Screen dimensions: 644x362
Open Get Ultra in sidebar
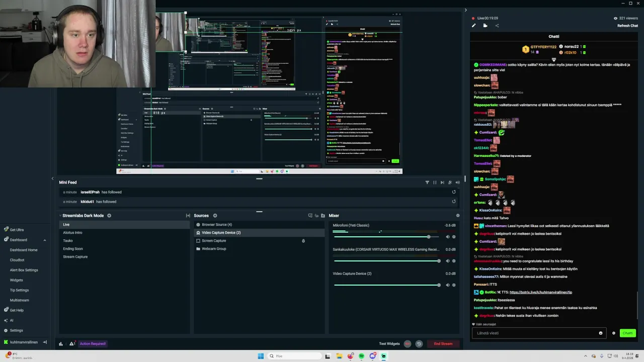[x=17, y=230]
